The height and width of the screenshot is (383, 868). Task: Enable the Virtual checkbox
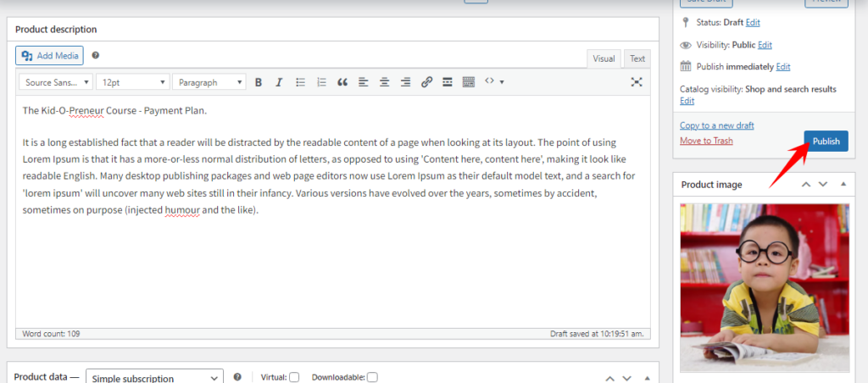(294, 377)
